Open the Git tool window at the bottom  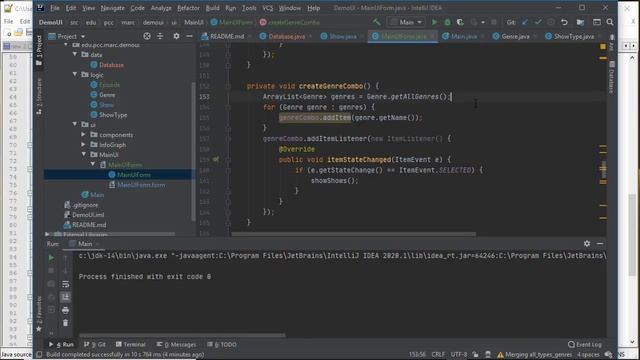click(95, 344)
